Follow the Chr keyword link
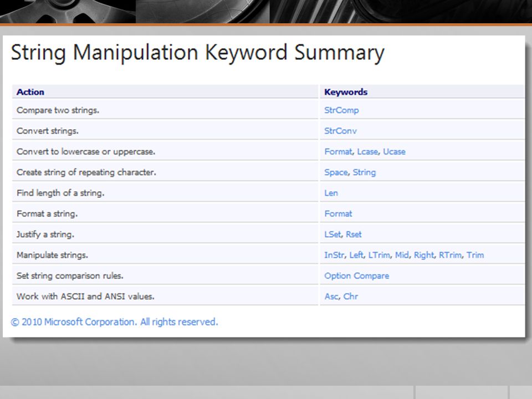The image size is (532, 399). click(350, 296)
